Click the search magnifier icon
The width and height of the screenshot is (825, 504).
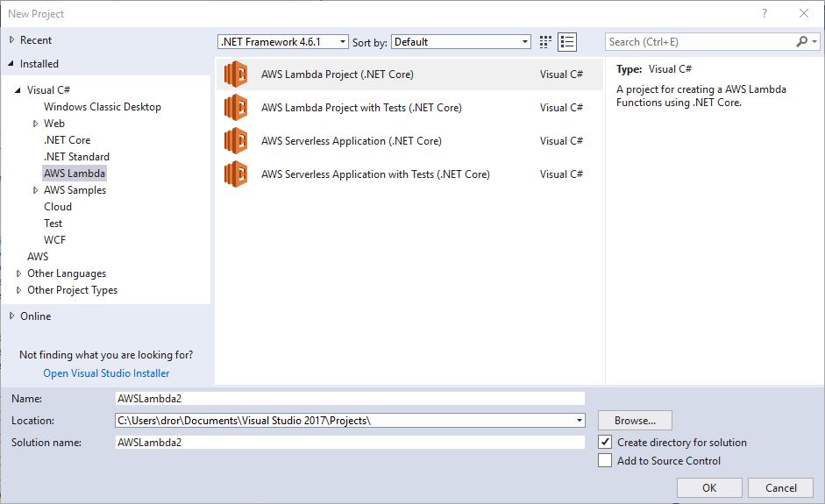click(x=802, y=42)
